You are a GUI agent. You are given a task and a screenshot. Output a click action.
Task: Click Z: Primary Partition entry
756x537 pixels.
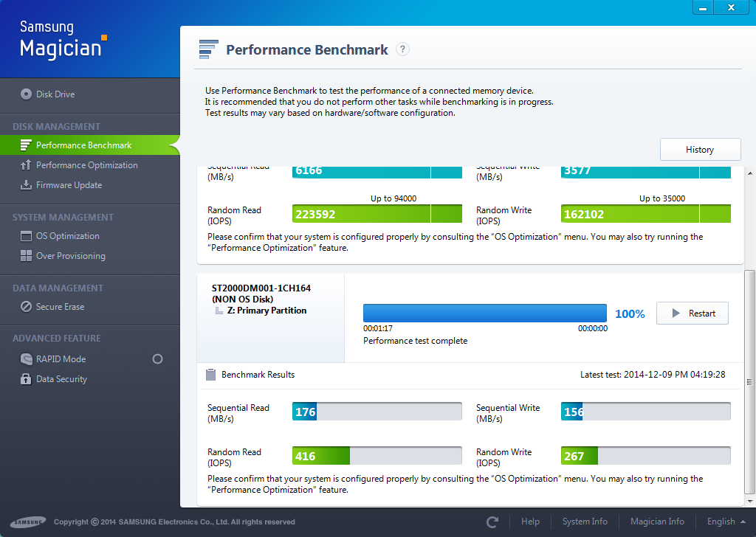267,311
